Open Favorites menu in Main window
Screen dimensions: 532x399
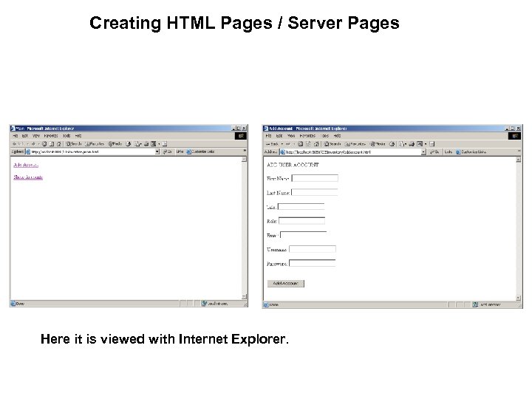[51, 136]
